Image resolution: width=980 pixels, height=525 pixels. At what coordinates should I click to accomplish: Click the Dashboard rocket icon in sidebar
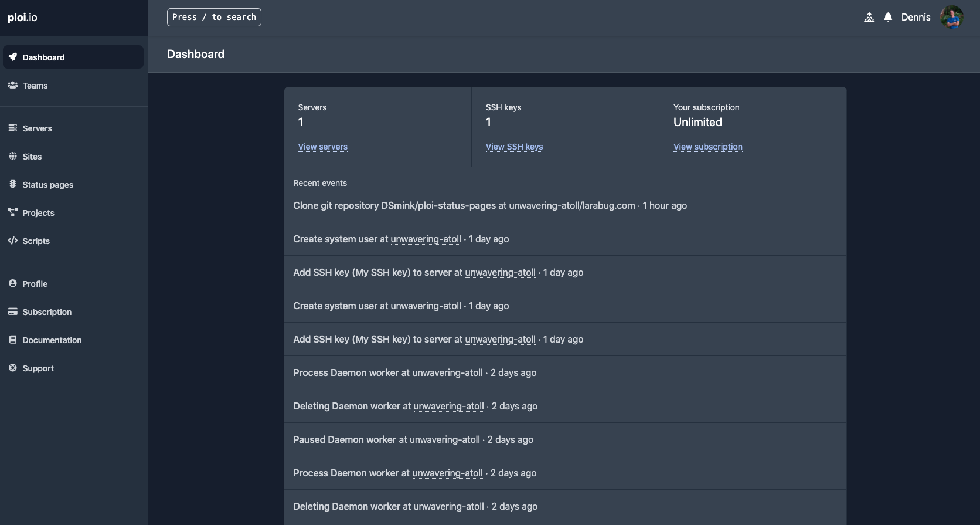13,57
